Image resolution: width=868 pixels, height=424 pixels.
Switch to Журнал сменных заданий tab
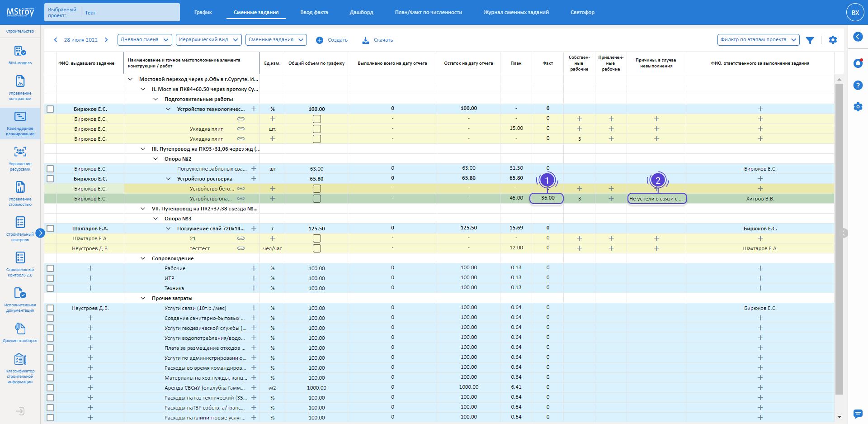click(516, 12)
